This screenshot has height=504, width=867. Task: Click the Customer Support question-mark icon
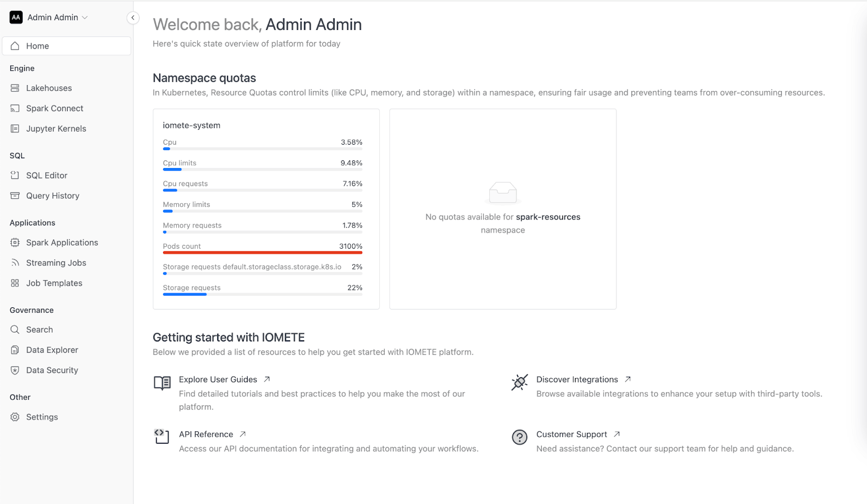[x=520, y=437]
